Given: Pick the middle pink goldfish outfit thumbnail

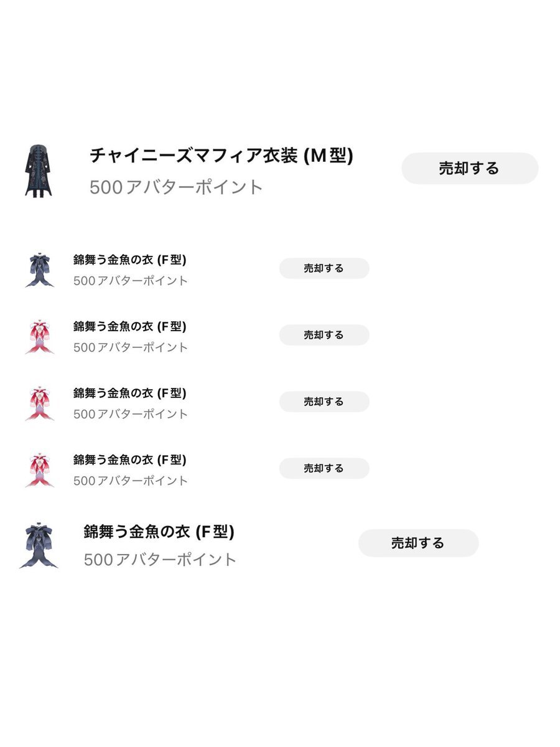Looking at the screenshot, I should click(x=40, y=403).
